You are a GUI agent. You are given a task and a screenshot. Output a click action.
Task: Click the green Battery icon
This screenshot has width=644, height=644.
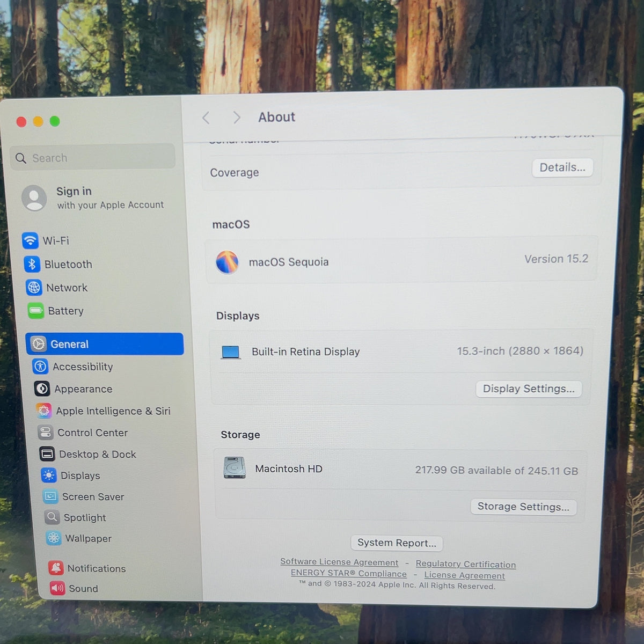pyautogui.click(x=36, y=311)
